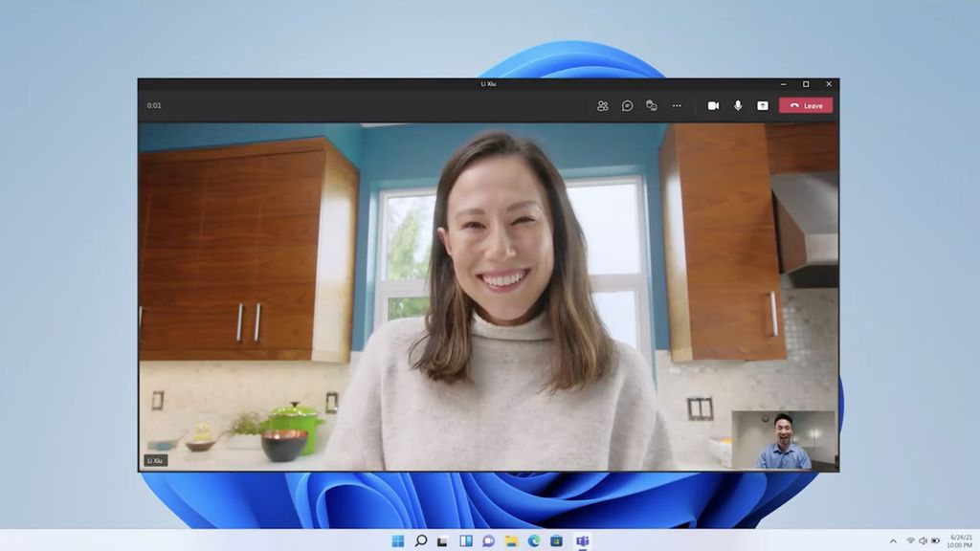
Task: Click the self-view video thumbnail
Action: coord(783,440)
